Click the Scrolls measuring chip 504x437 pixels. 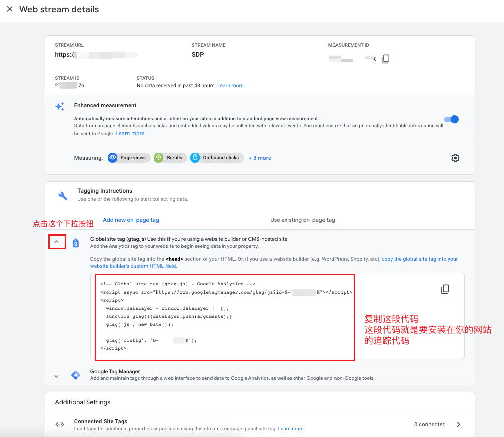171,158
